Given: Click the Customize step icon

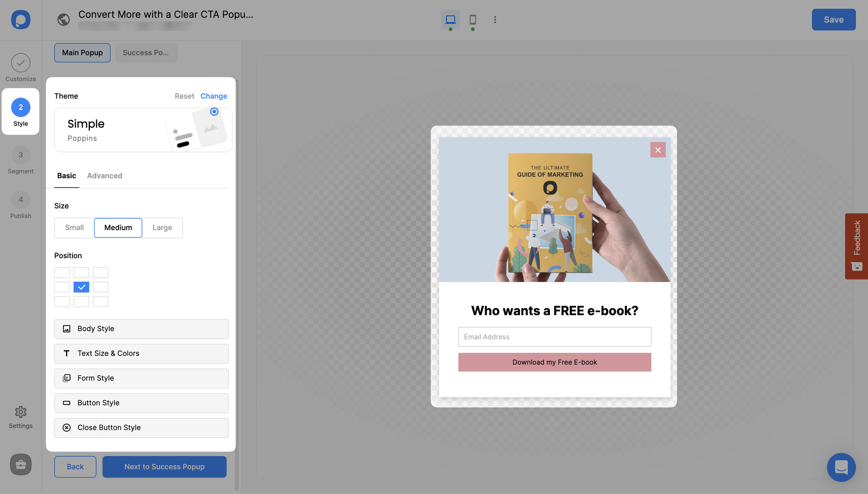Looking at the screenshot, I should [20, 62].
